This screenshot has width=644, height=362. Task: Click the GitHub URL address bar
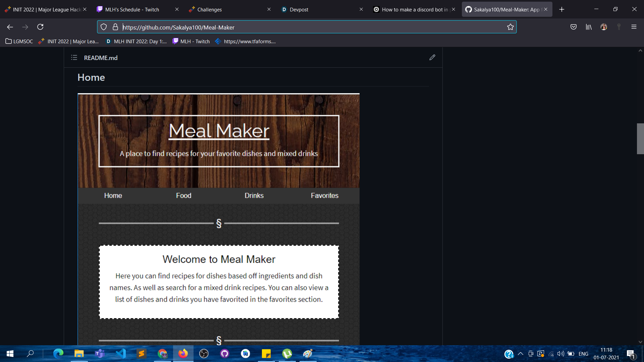click(302, 27)
